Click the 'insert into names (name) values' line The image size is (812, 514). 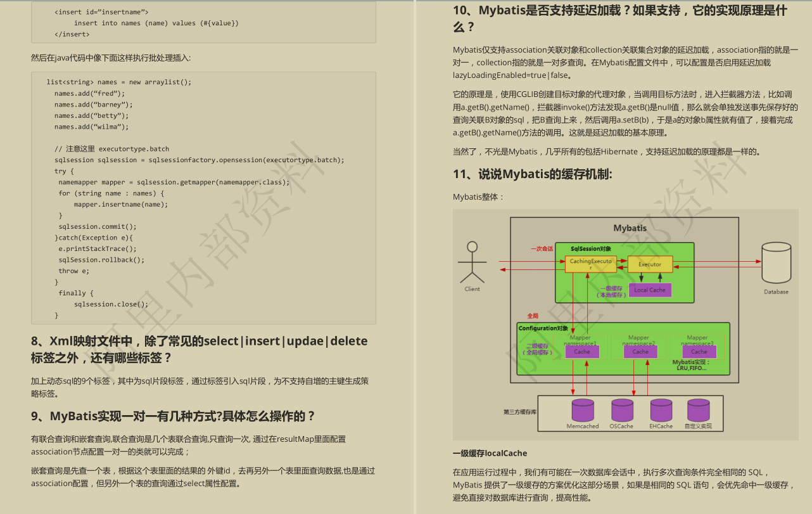156,23
